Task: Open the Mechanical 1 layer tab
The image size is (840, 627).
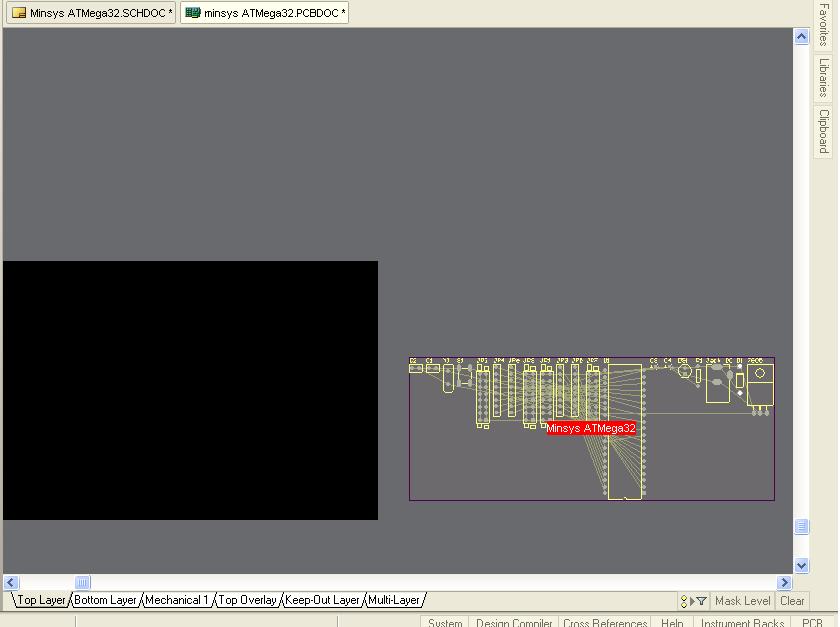Action: pyautogui.click(x=178, y=600)
